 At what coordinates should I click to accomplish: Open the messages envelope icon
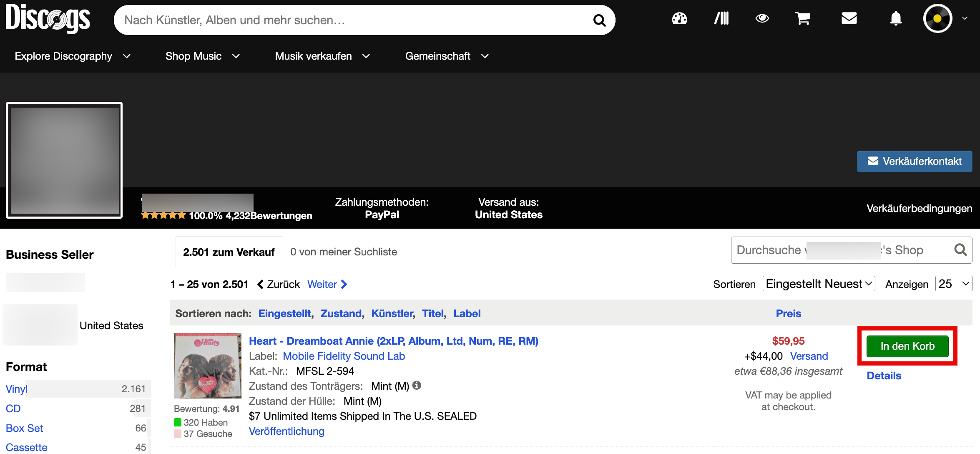pos(849,18)
